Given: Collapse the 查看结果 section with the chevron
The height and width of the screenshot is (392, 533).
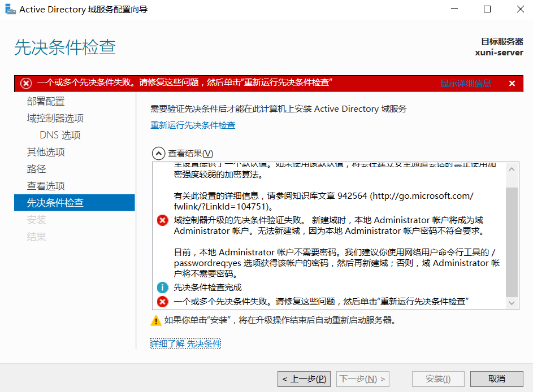Looking at the screenshot, I should click(x=158, y=154).
